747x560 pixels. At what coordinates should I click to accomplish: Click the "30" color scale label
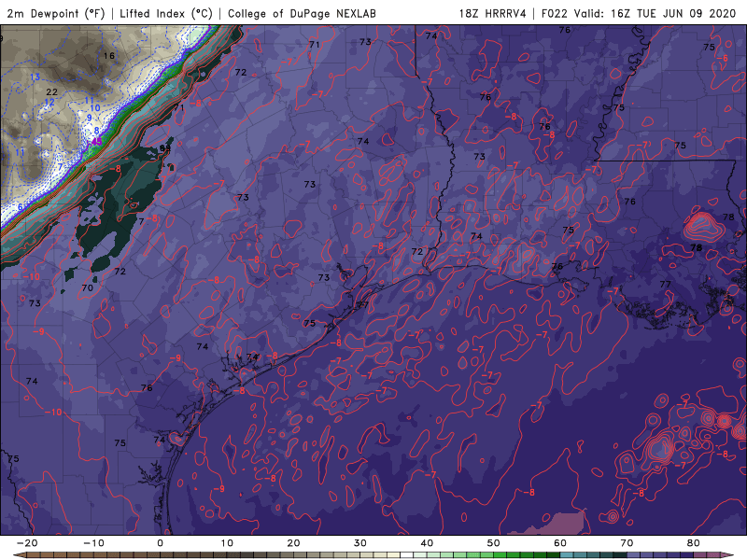pyautogui.click(x=360, y=543)
